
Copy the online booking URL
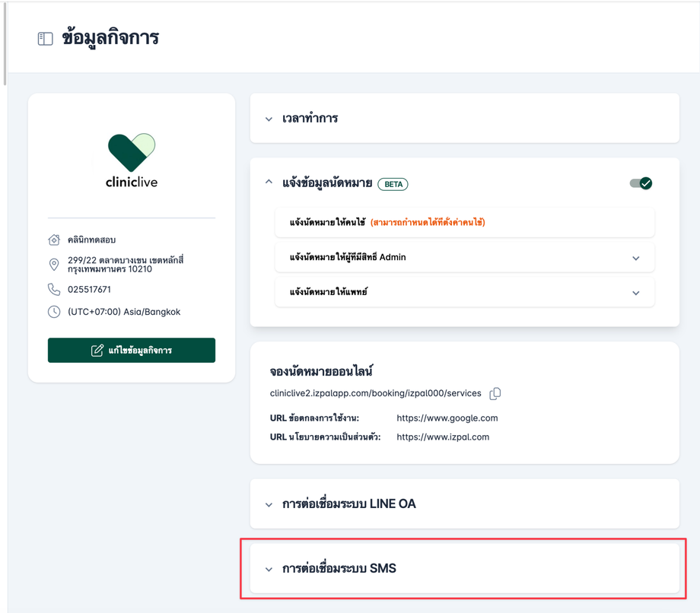pyautogui.click(x=495, y=394)
